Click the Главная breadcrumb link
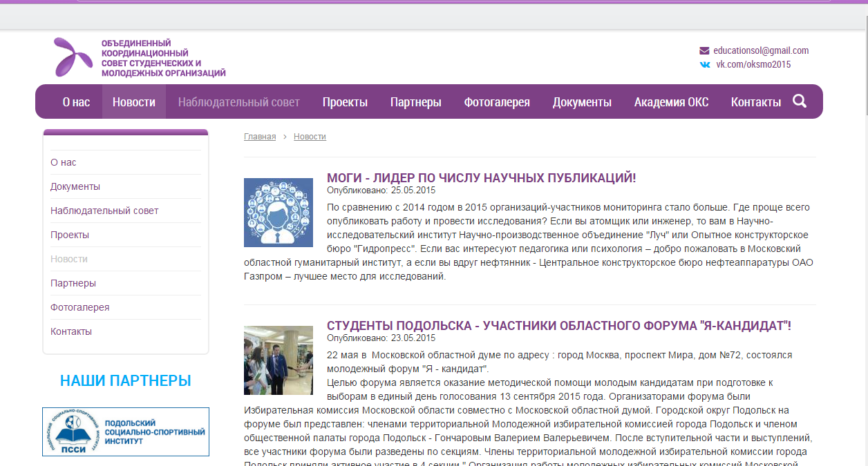Image resolution: width=868 pixels, height=466 pixels. click(x=260, y=137)
